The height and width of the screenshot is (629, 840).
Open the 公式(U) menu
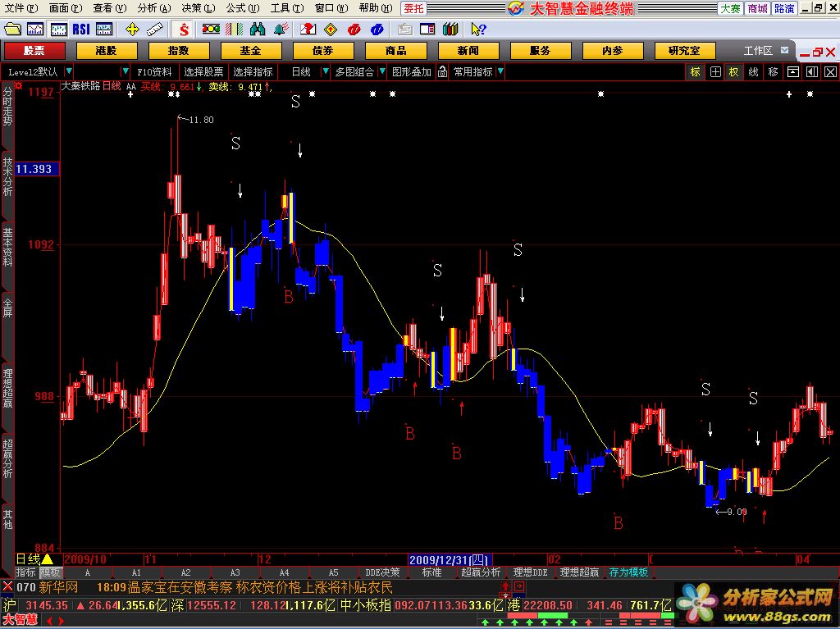(243, 8)
